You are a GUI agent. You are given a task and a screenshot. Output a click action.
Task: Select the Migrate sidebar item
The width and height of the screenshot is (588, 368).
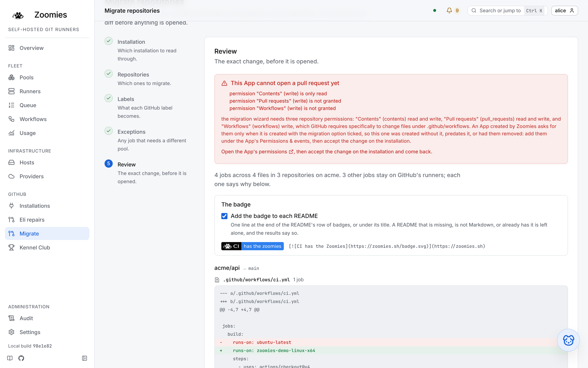pyautogui.click(x=47, y=233)
